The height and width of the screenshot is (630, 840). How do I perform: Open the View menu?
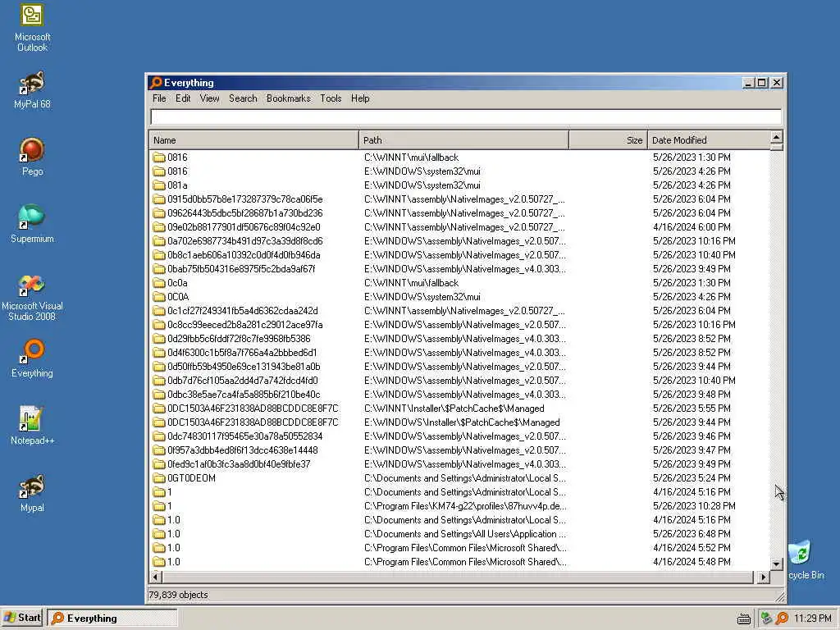209,98
